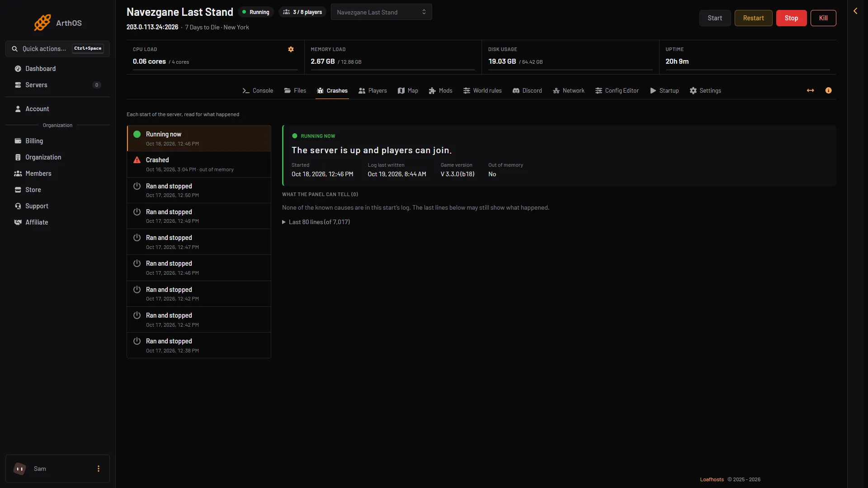
Task: Focus the Quick actions search field
Action: (x=57, y=49)
